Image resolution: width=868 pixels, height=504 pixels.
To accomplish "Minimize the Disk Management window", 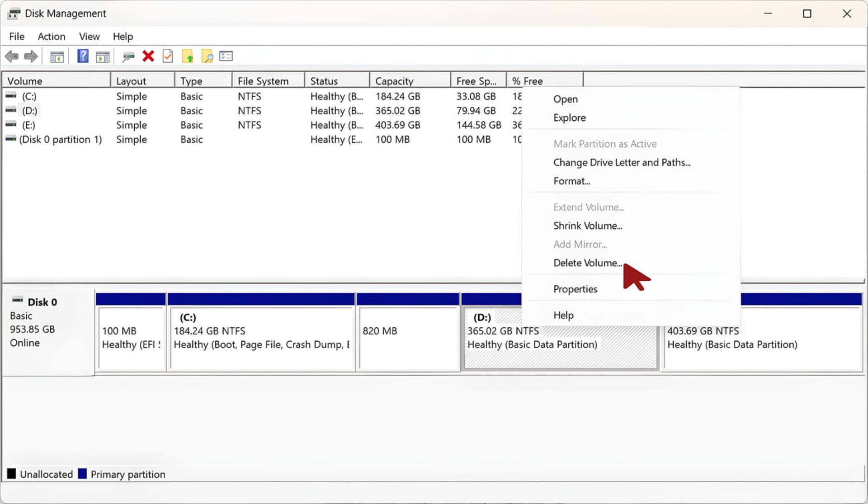I will coord(768,14).
